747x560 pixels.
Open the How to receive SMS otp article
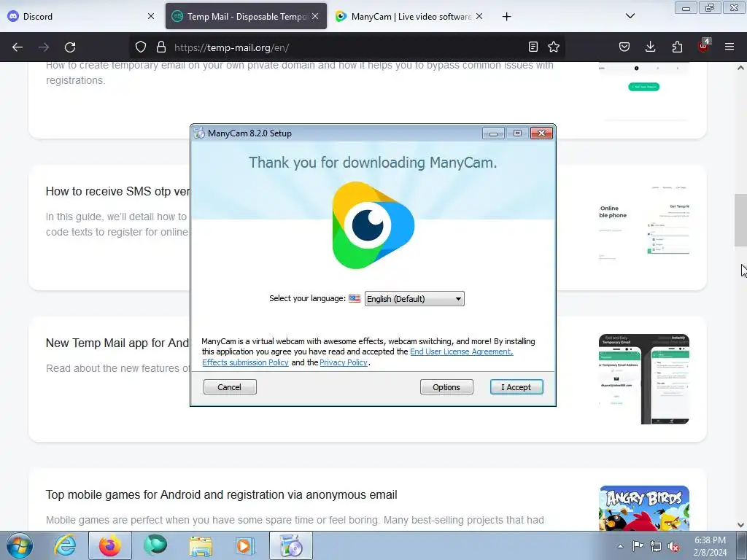coord(117,191)
